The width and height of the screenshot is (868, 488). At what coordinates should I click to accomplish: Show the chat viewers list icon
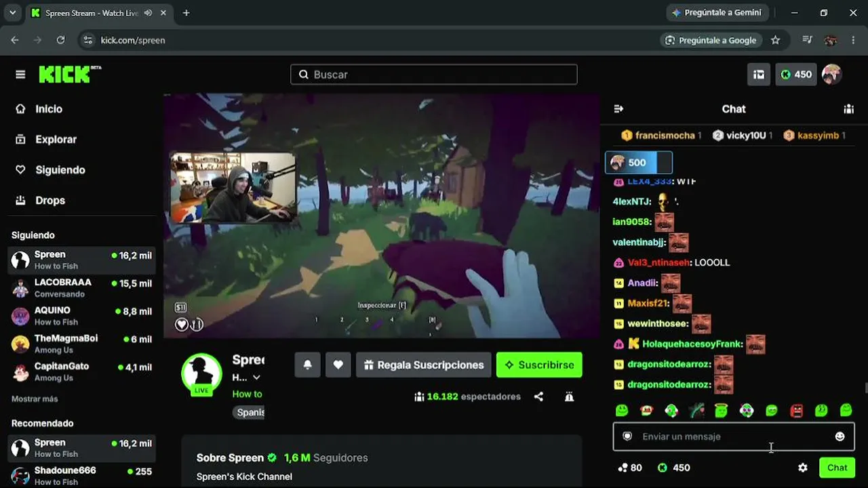(x=848, y=109)
